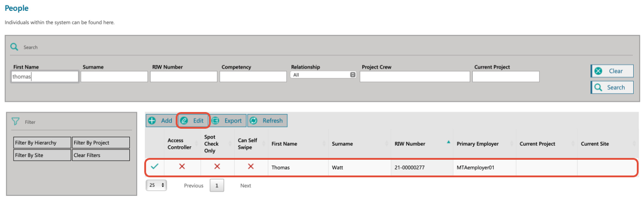Click the Clear X icon
The width and height of the screenshot is (644, 198).
(x=598, y=71)
